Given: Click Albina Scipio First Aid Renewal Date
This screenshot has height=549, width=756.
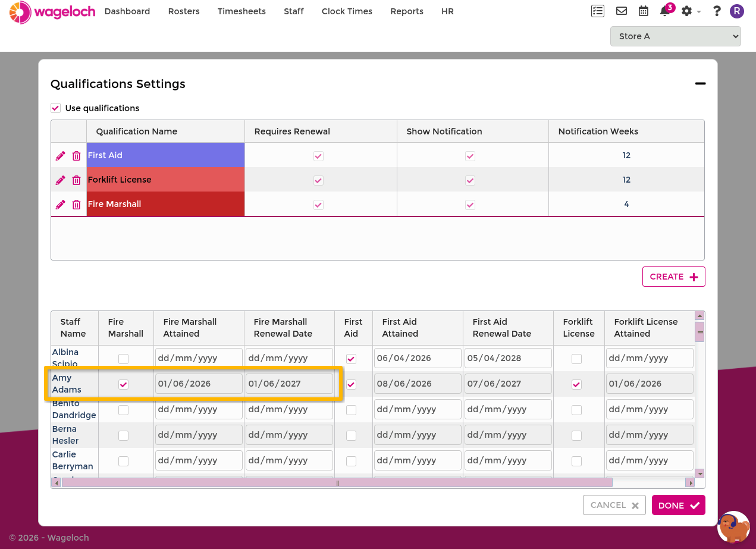Looking at the screenshot, I should pos(508,358).
